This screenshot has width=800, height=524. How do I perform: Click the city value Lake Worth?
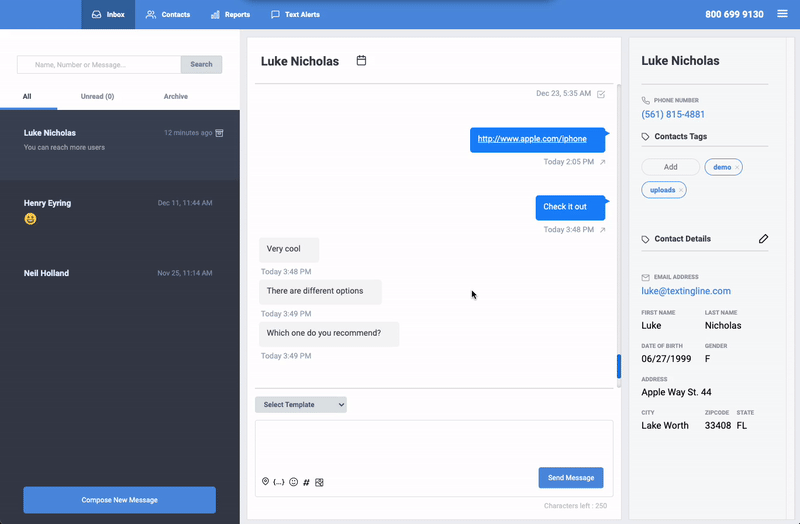(665, 426)
